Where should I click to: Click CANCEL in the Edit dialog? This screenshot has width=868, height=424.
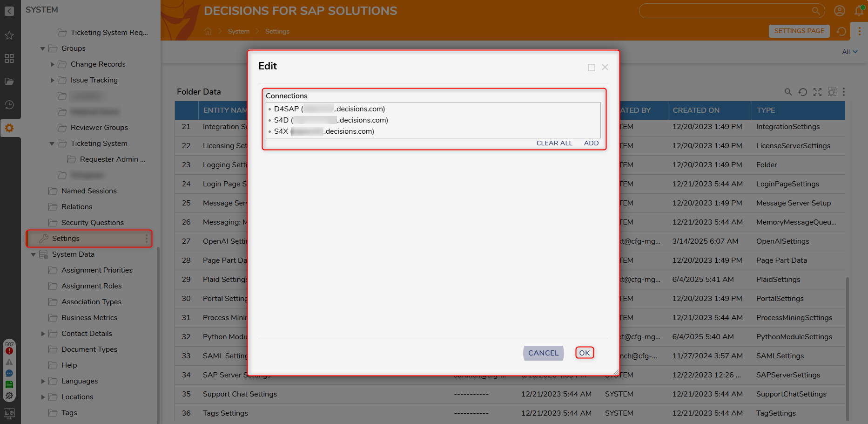[x=543, y=353]
